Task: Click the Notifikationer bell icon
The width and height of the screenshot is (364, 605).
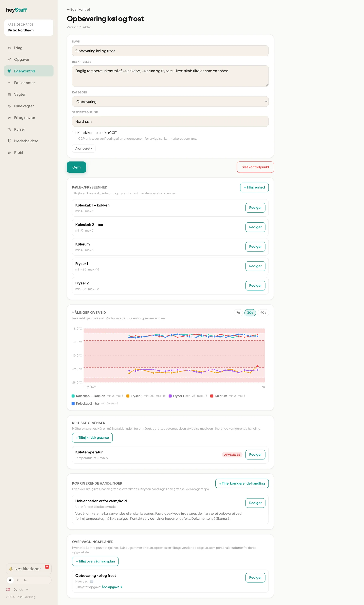Action: (11, 569)
